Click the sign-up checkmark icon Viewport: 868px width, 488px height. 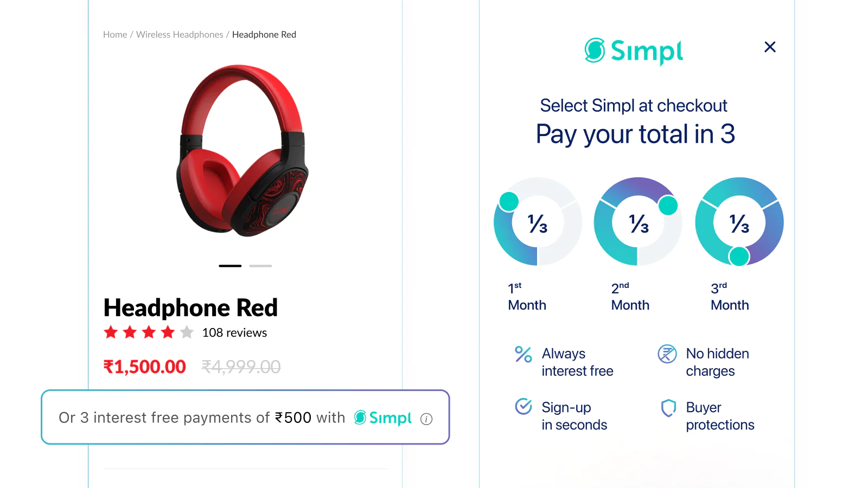[523, 406]
